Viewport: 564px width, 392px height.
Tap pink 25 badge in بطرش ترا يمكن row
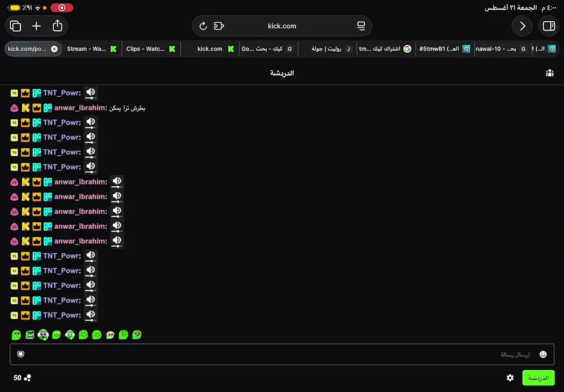[x=14, y=108]
